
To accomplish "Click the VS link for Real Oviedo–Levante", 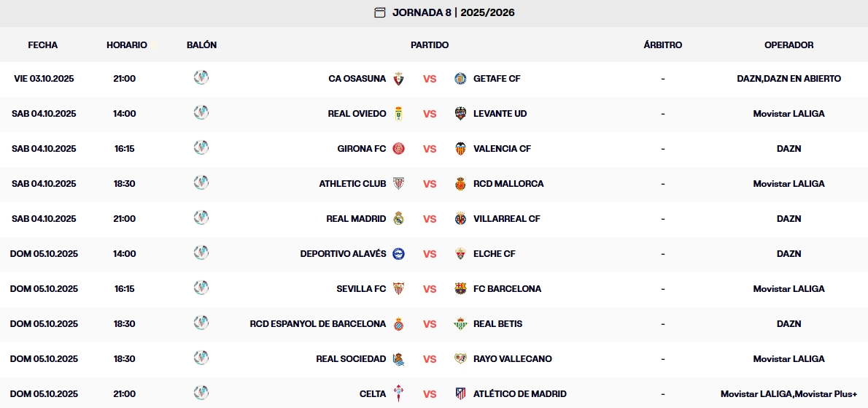I will [430, 114].
